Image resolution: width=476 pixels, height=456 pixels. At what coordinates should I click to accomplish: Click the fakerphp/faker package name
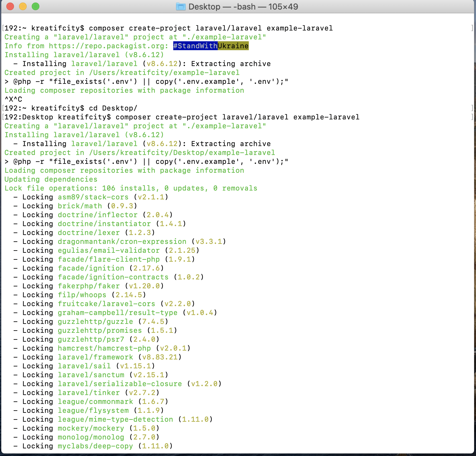point(89,286)
